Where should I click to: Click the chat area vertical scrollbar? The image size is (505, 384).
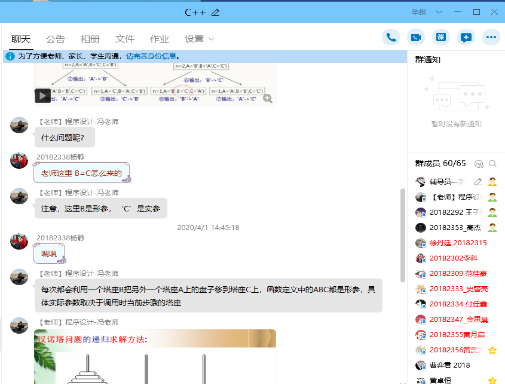[402, 235]
